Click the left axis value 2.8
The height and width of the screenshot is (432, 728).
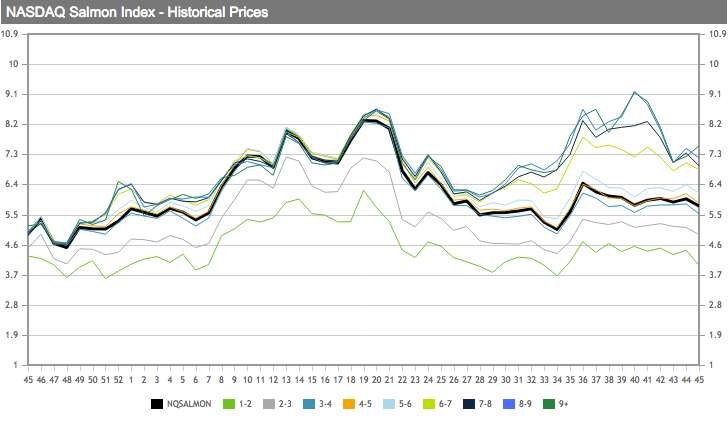click(12, 305)
